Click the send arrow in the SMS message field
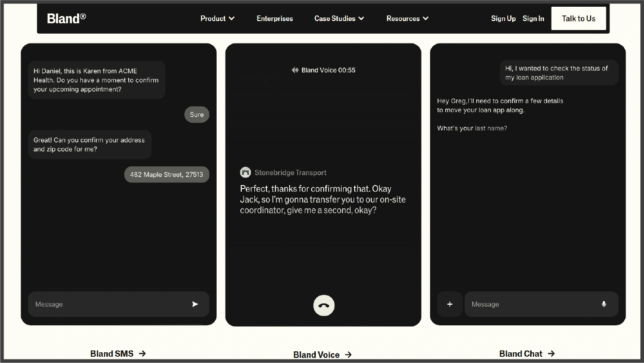Image resolution: width=644 pixels, height=363 pixels. (195, 304)
